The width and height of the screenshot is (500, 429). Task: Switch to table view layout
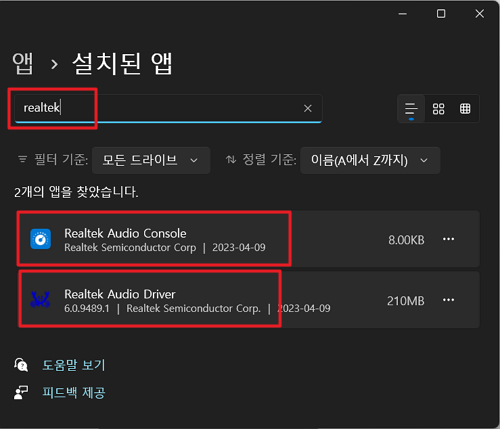tap(465, 109)
